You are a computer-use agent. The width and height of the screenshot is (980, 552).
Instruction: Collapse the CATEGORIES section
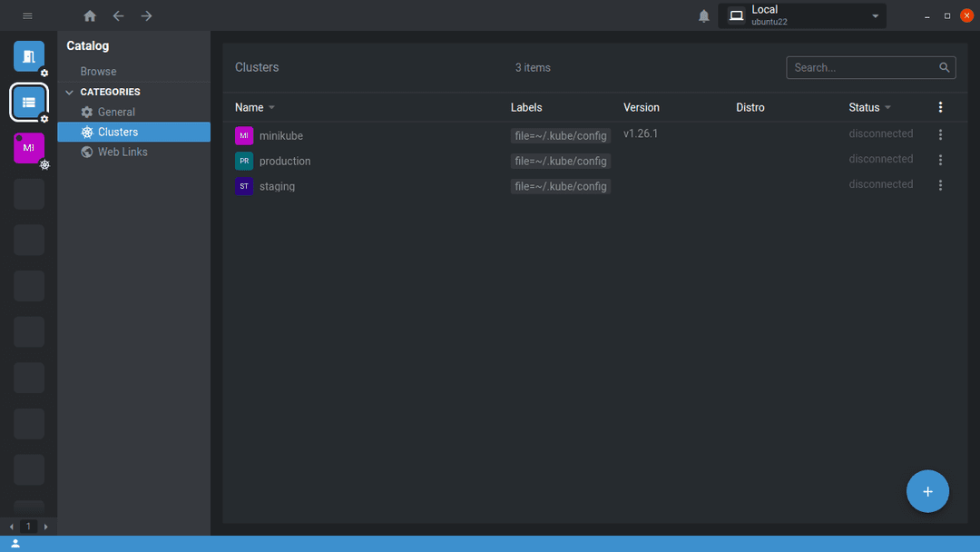(69, 91)
